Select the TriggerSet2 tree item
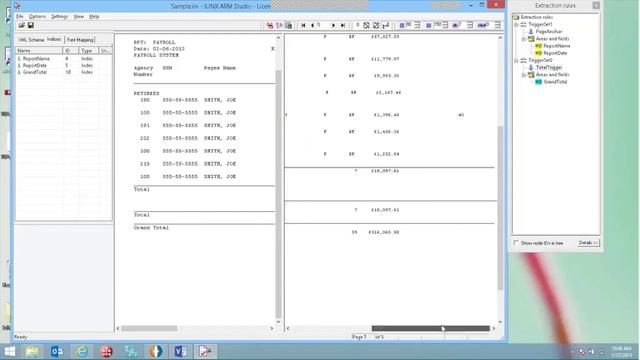The width and height of the screenshot is (640, 360). click(540, 60)
